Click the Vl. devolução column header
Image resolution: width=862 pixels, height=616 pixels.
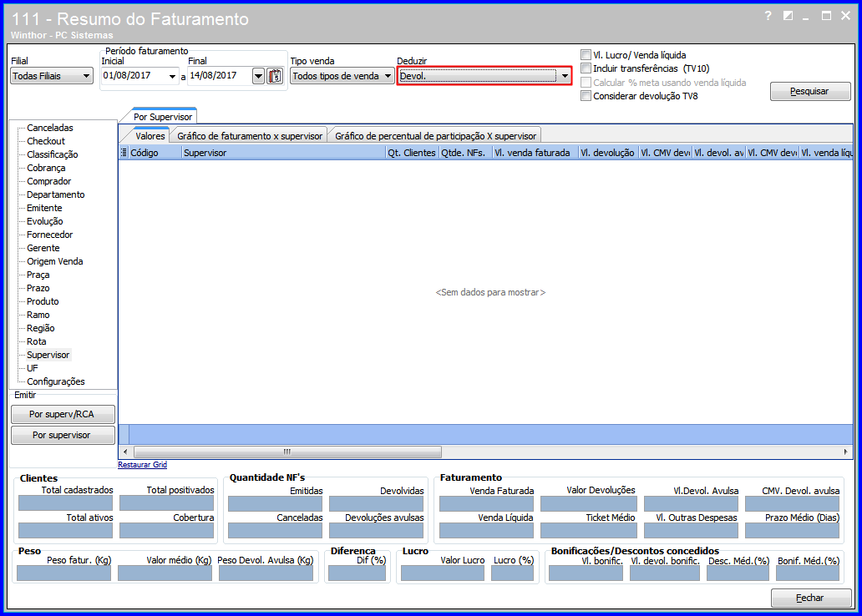608,153
